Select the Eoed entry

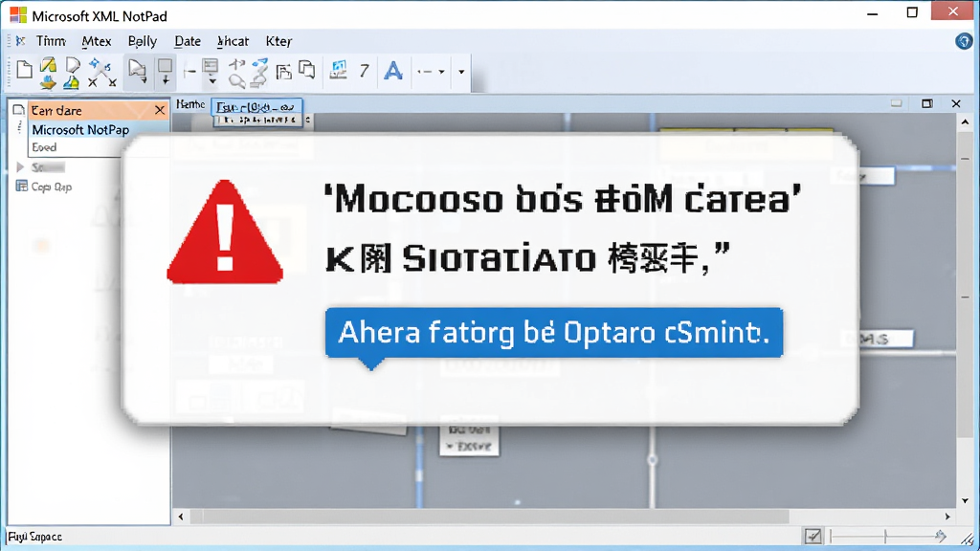point(44,147)
